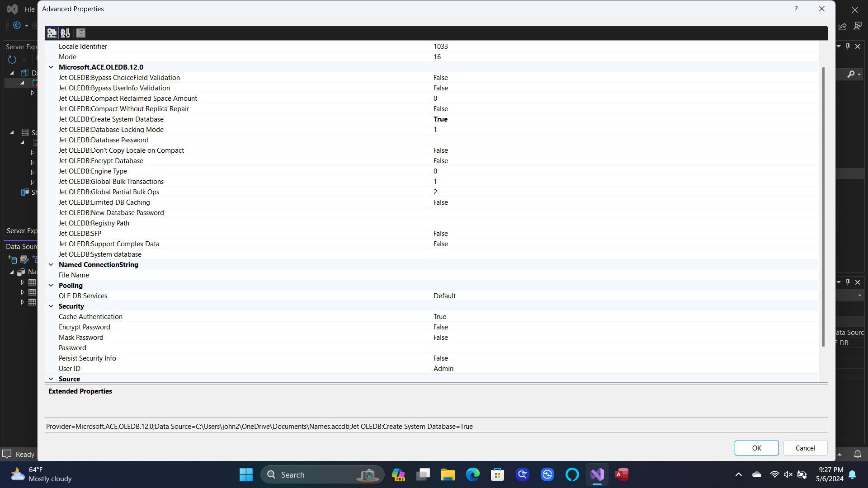Switch property grid to Categorized view
This screenshot has height=488, width=868.
point(52,33)
